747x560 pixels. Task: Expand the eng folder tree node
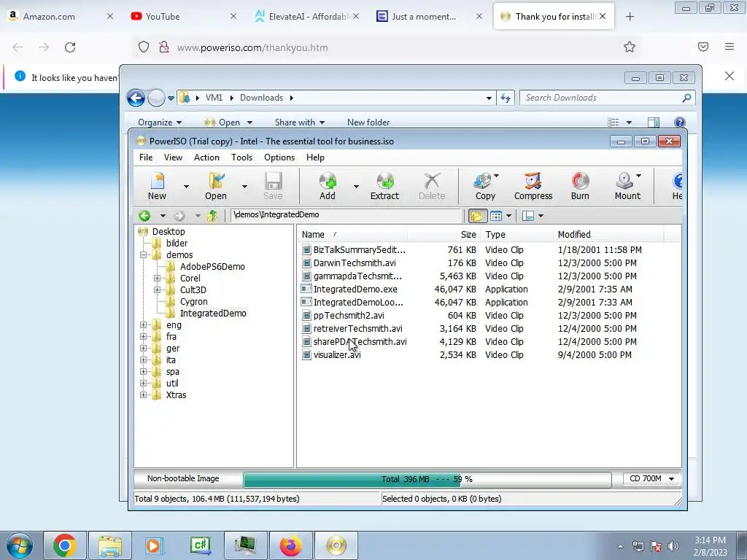click(x=143, y=324)
